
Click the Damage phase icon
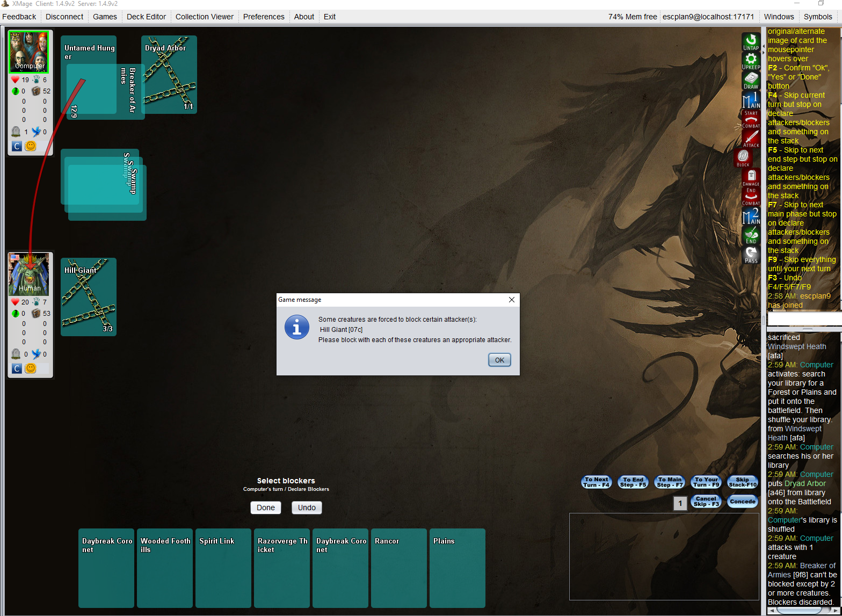(751, 178)
